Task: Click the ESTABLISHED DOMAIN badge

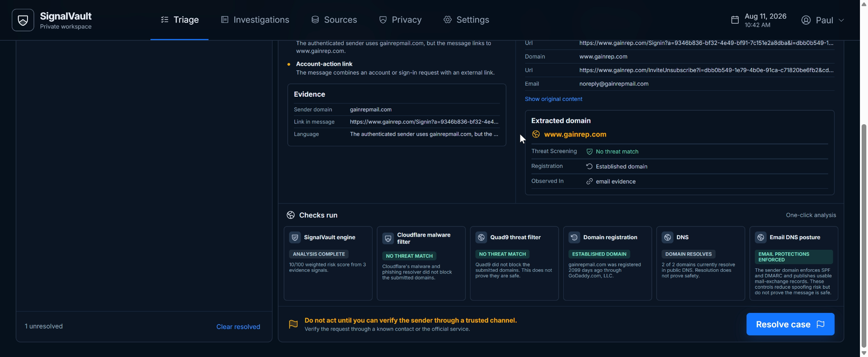Action: [x=599, y=254]
